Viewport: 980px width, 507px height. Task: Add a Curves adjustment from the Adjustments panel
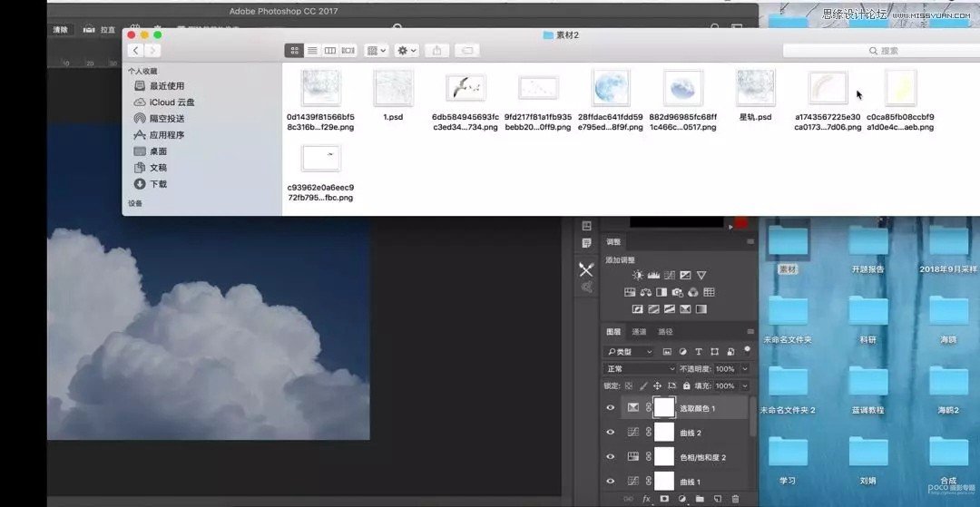[670, 276]
